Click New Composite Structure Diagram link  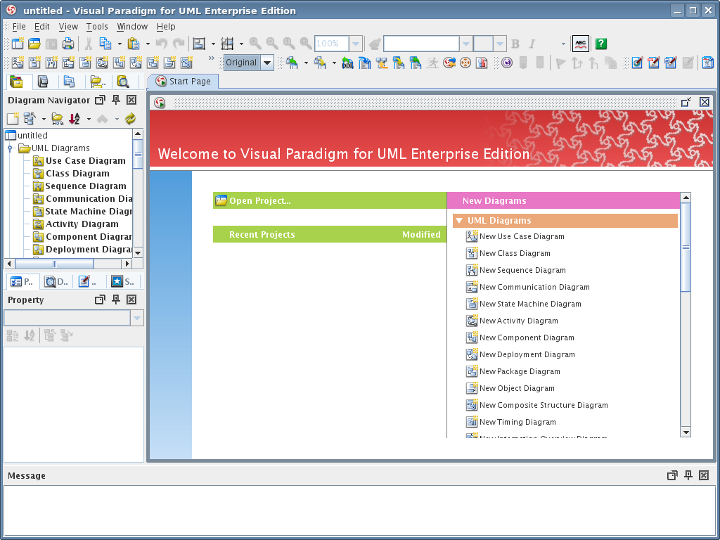(544, 405)
